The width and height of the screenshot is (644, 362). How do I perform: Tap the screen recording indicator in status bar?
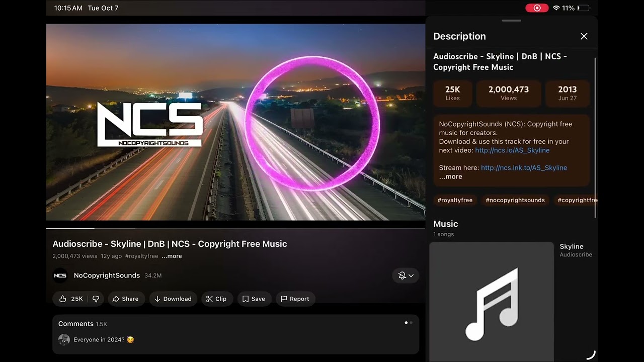(x=537, y=8)
